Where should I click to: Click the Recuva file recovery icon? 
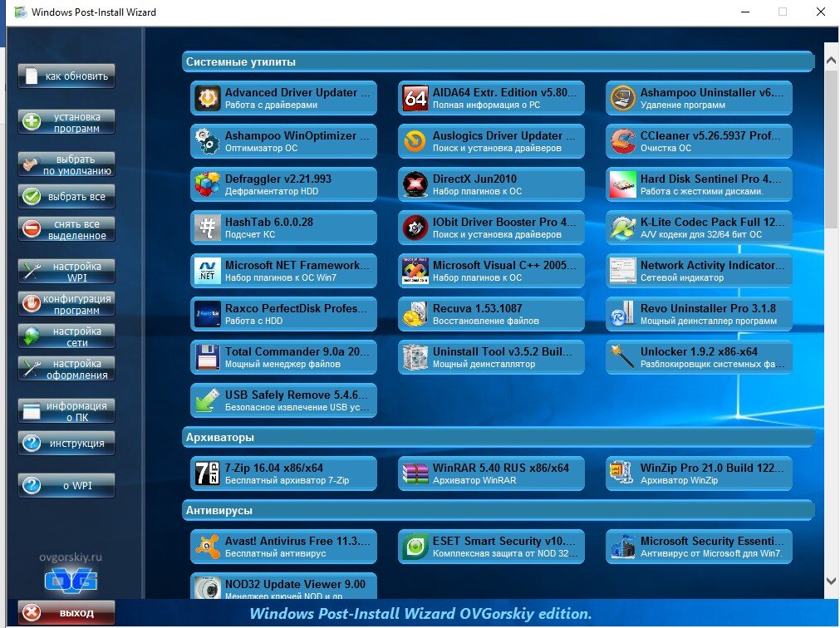[415, 315]
